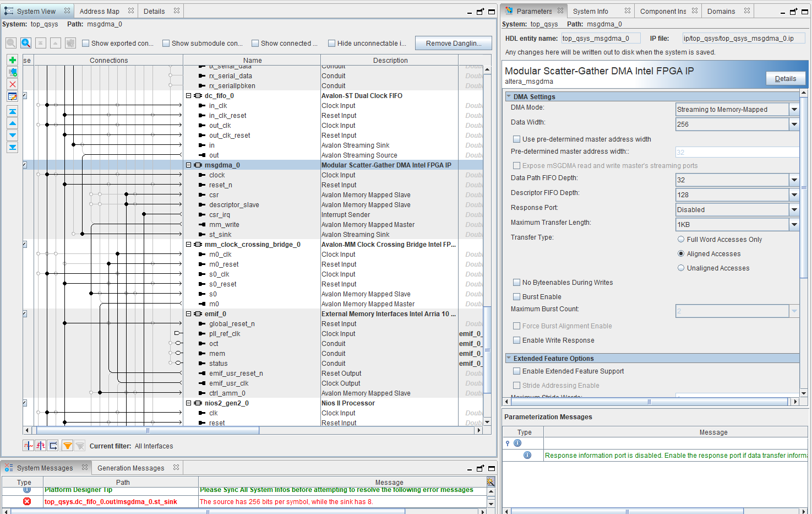Image resolution: width=812 pixels, height=514 pixels.
Task: Click the connections panel horizontal scrollbar
Action: coord(148,430)
